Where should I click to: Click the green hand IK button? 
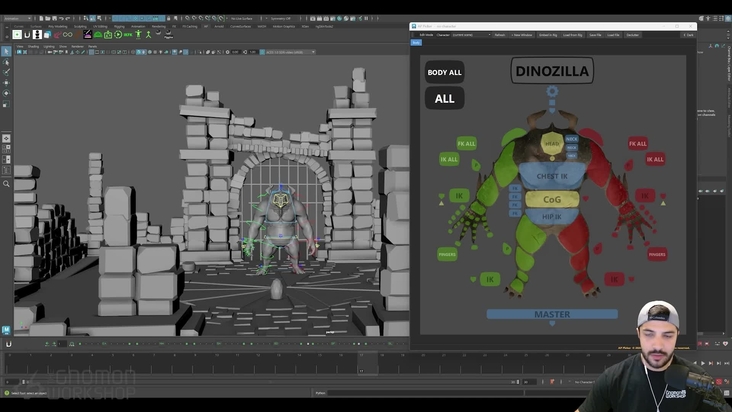[459, 196]
